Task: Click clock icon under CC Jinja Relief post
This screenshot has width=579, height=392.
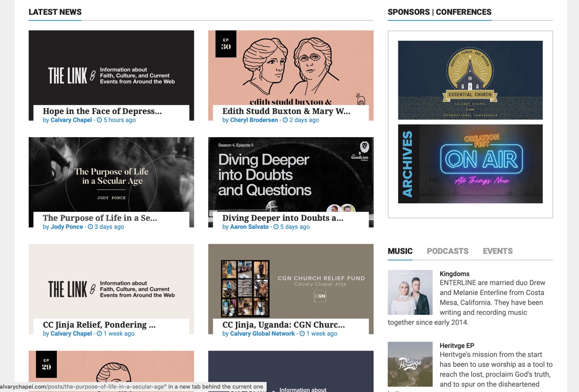Action: pos(99,334)
